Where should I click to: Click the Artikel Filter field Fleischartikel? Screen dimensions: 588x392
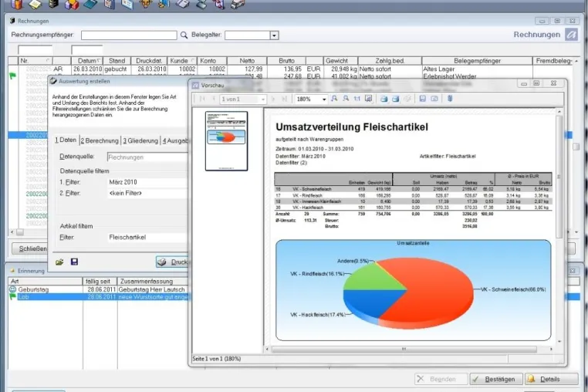pos(147,237)
